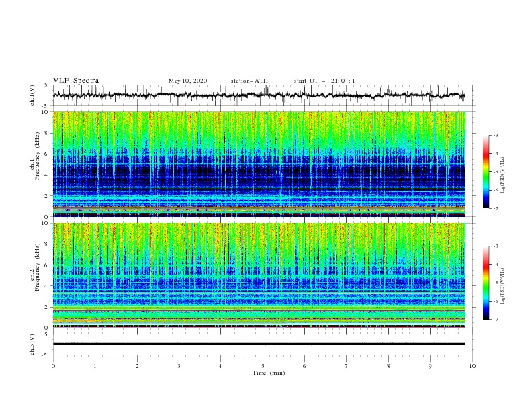Click time axis tick label "7"
532x411 pixels.
click(347, 366)
